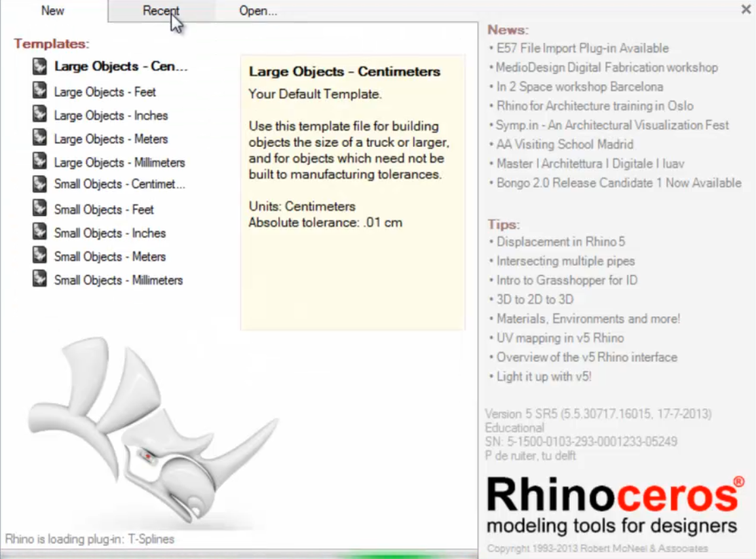756x559 pixels.
Task: Open the Open... tab
Action: tap(258, 11)
